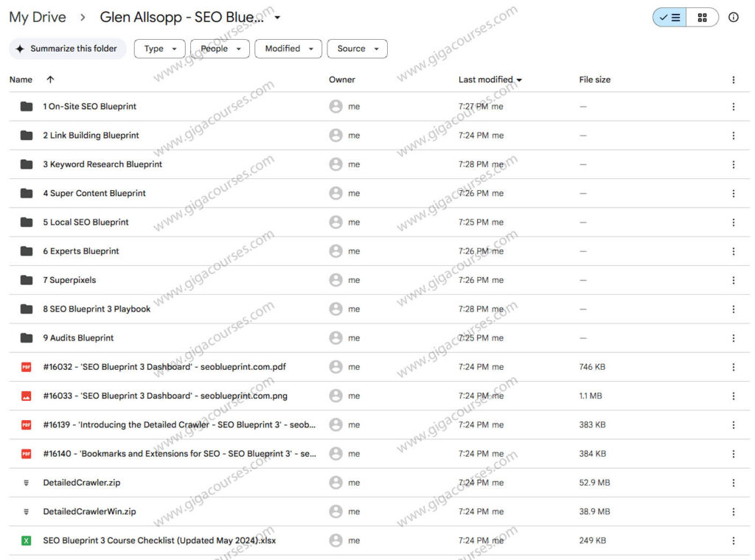This screenshot has height=560, width=755.
Task: Expand the current folder name dropdown arrow
Action: (277, 18)
